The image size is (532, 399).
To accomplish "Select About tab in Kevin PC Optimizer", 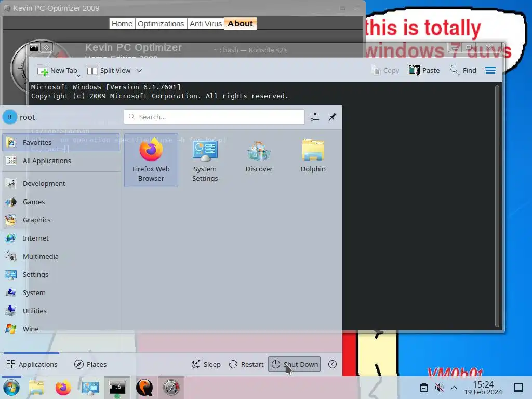I will [x=240, y=24].
